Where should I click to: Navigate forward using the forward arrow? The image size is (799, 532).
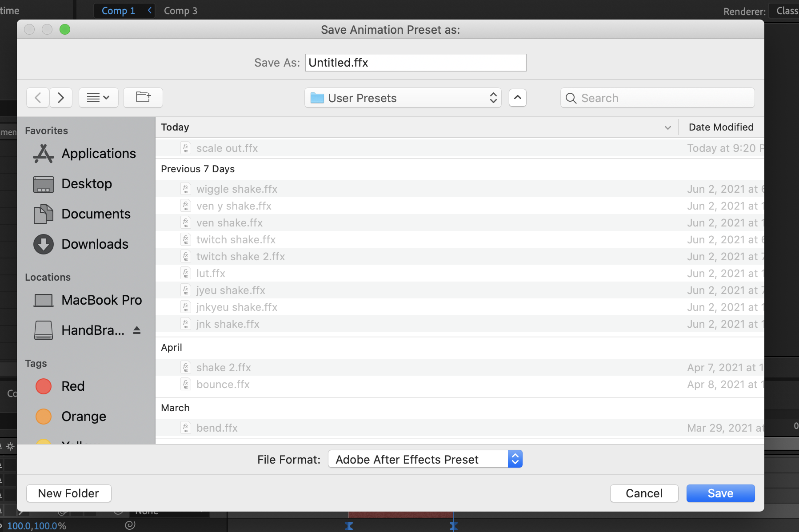[x=61, y=98]
